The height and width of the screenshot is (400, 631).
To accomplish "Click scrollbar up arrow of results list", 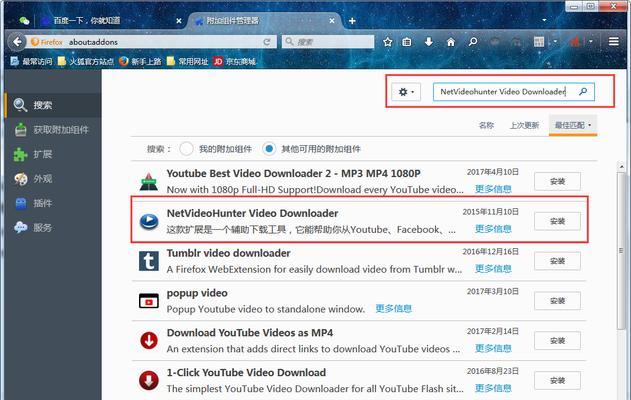I will [x=622, y=166].
